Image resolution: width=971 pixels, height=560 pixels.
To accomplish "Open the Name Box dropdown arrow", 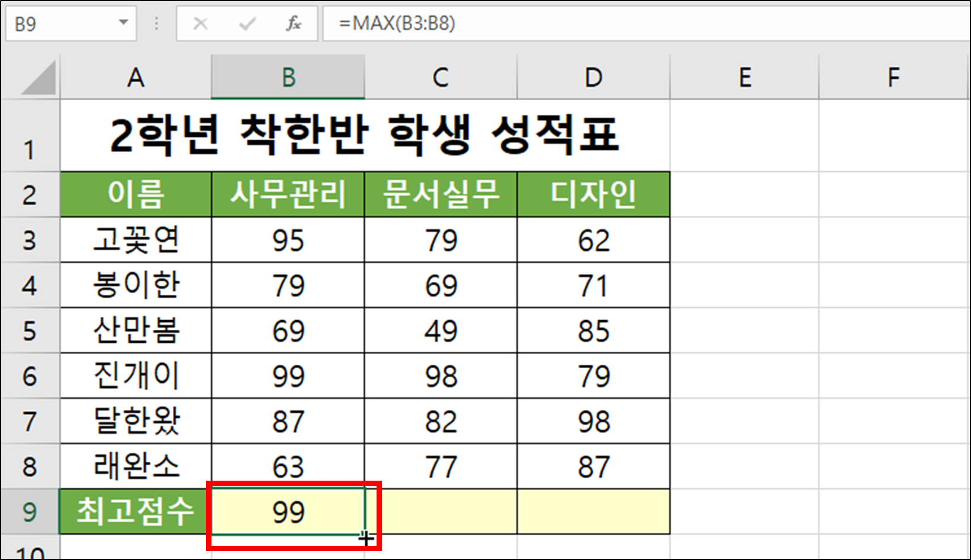I will coord(123,24).
